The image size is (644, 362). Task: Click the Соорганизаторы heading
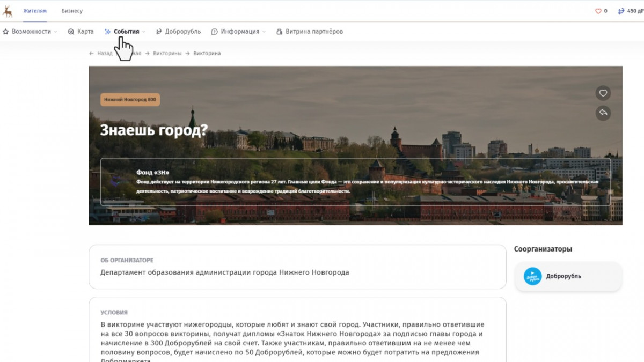543,249
